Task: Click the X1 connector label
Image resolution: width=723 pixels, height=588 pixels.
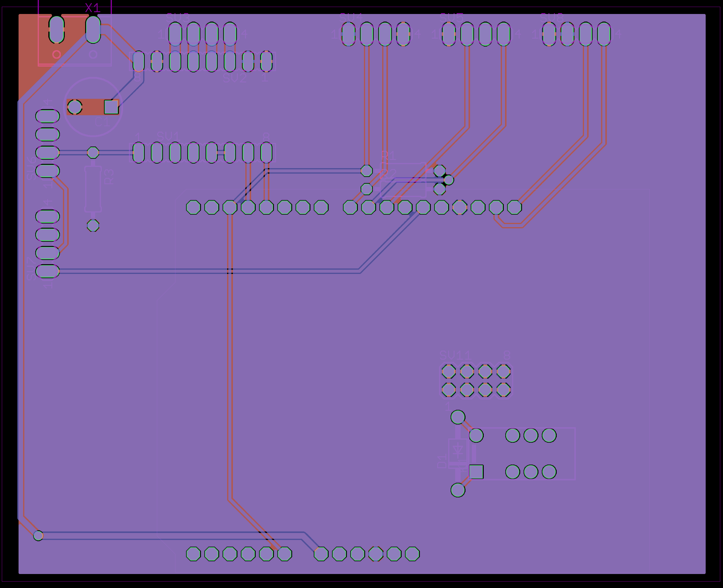Action: point(92,8)
